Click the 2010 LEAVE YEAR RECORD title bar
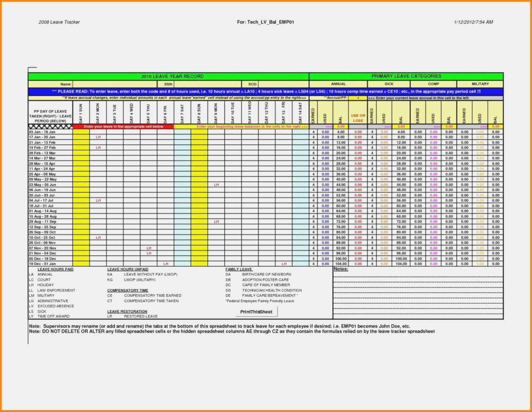 tap(172, 76)
